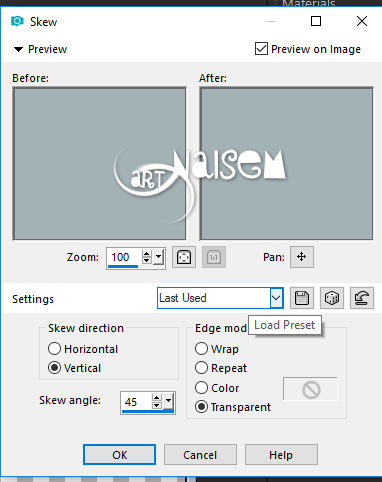382x482 pixels.
Task: Choose the Repeat edge mode option
Action: [201, 368]
